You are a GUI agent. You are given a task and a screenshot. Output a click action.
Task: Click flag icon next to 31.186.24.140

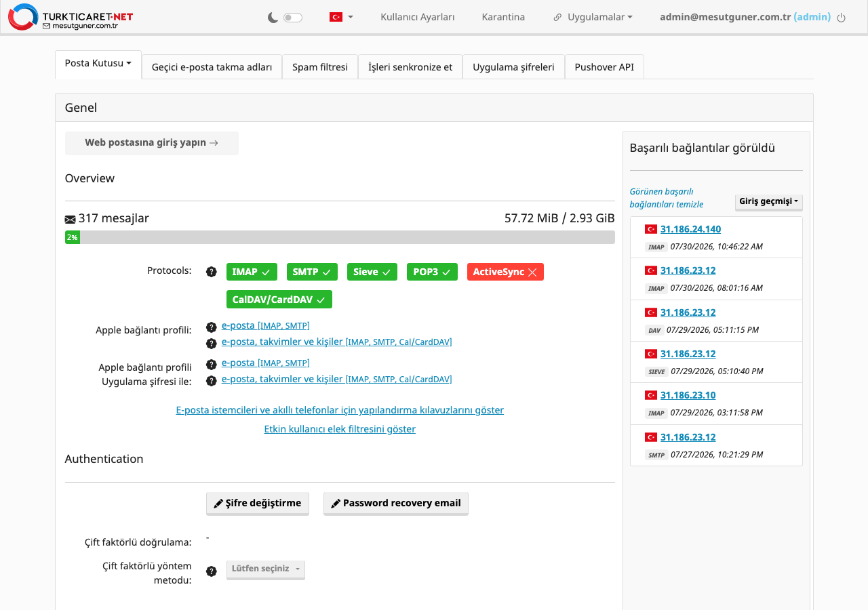click(651, 229)
